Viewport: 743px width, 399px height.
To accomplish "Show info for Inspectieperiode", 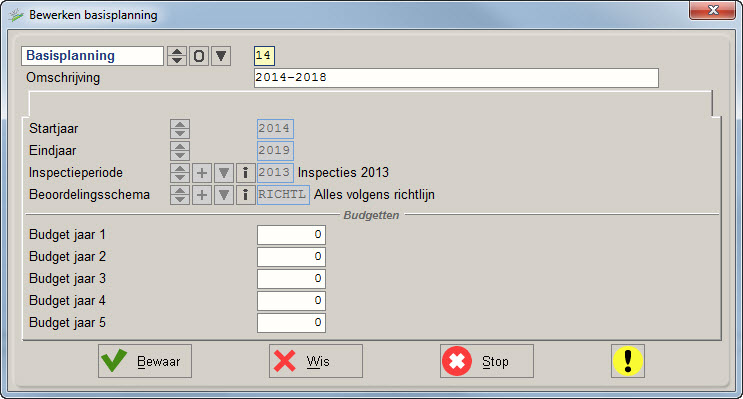I will [x=245, y=173].
